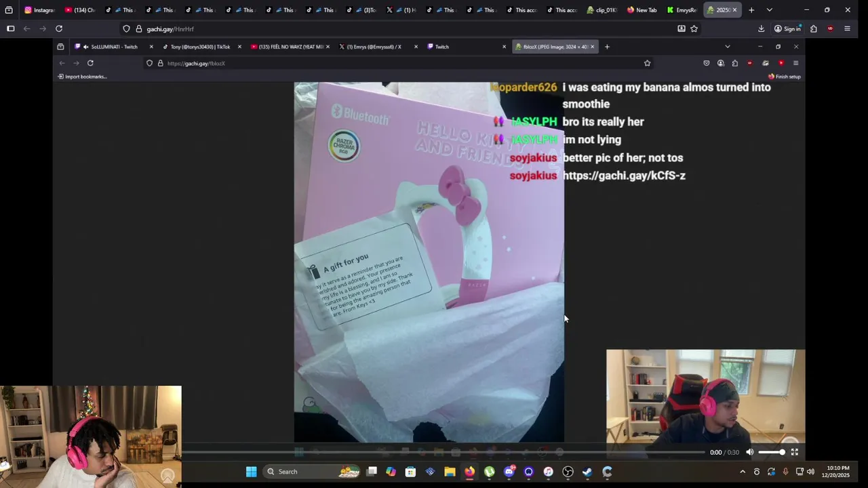Screen dimensions: 868x488
Task: Click Sign in on the outer browser
Action: click(x=787, y=28)
